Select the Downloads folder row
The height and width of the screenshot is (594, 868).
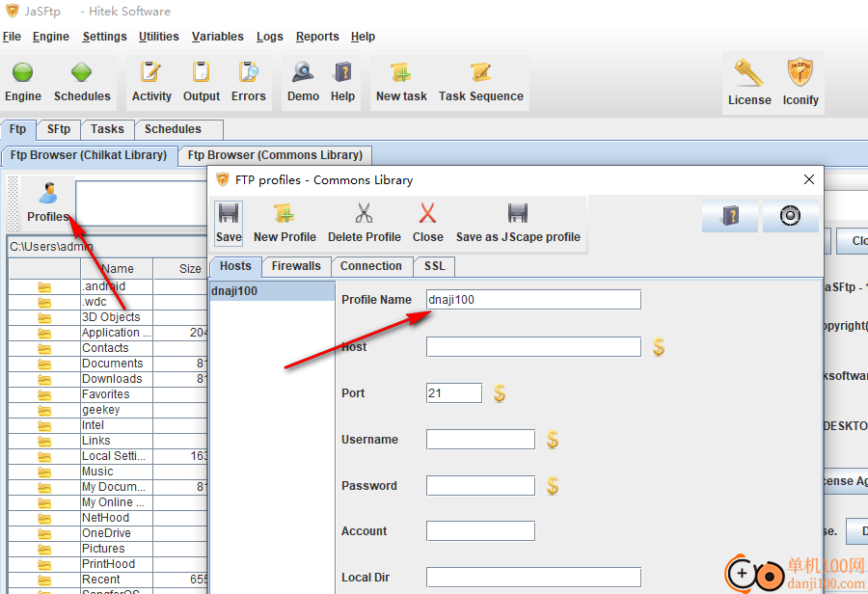pos(108,379)
